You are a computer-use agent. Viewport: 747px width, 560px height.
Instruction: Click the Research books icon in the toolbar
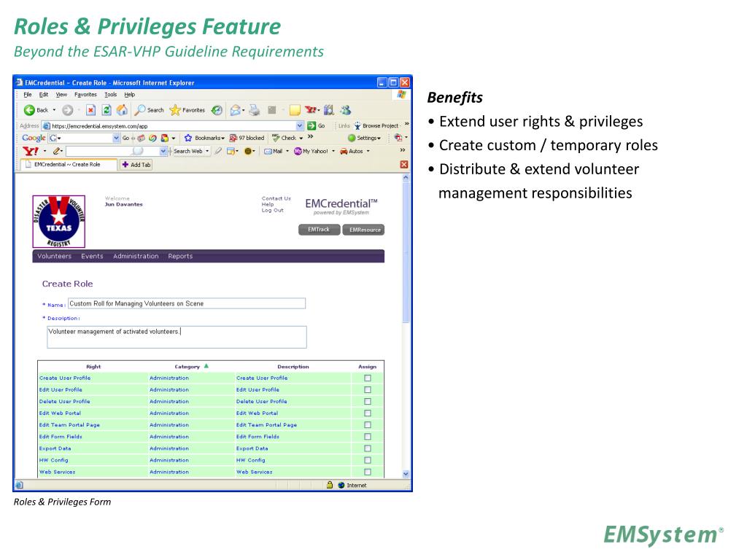tap(329, 110)
